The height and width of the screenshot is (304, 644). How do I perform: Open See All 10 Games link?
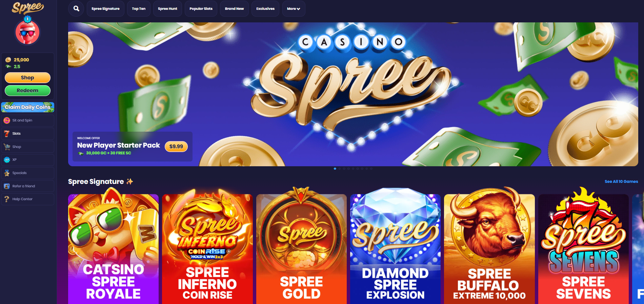621,182
